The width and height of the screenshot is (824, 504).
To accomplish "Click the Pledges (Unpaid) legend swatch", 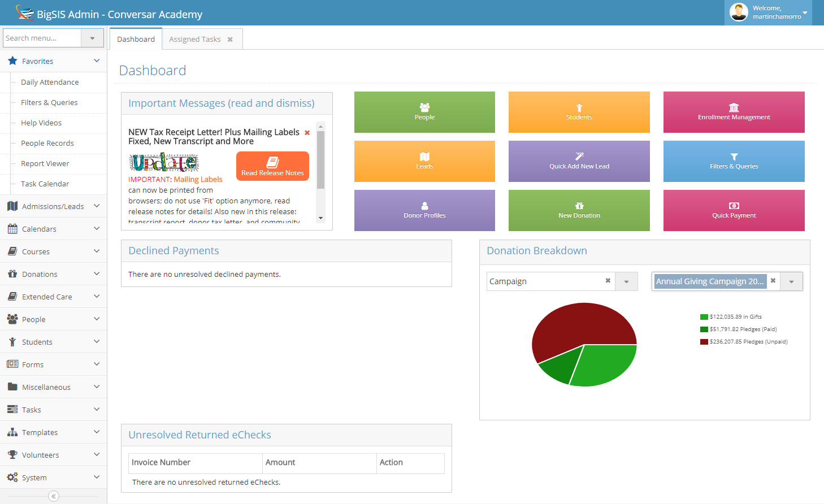I will tap(704, 342).
